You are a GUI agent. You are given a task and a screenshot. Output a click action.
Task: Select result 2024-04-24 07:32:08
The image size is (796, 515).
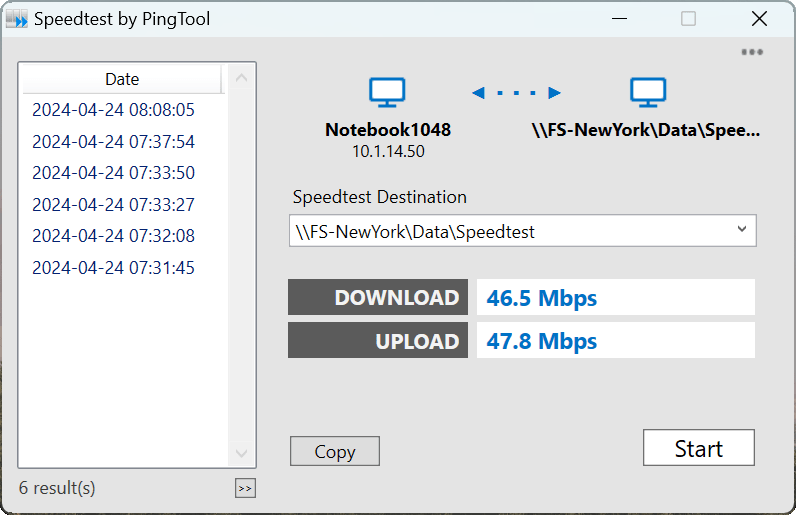[x=113, y=236]
